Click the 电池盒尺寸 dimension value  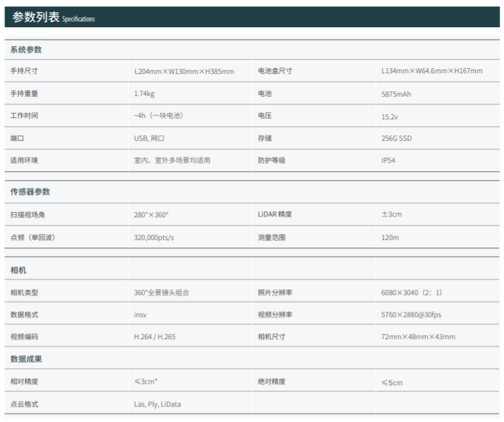click(x=431, y=71)
